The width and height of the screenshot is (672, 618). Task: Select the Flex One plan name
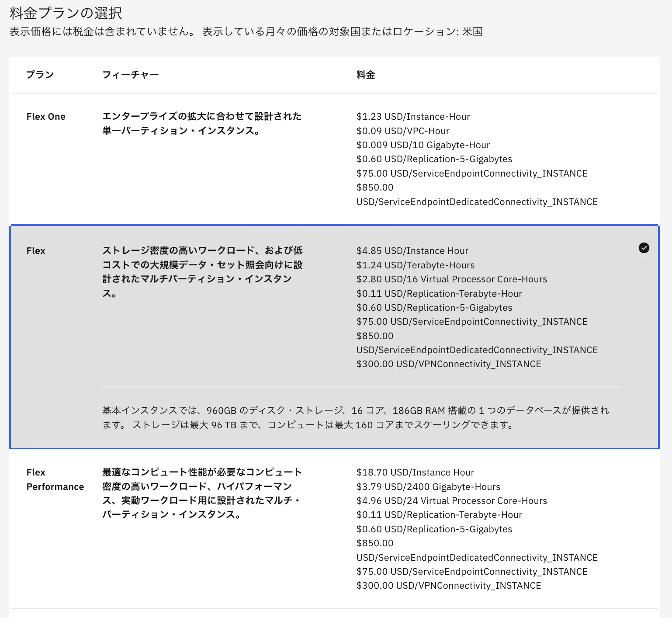tap(46, 117)
